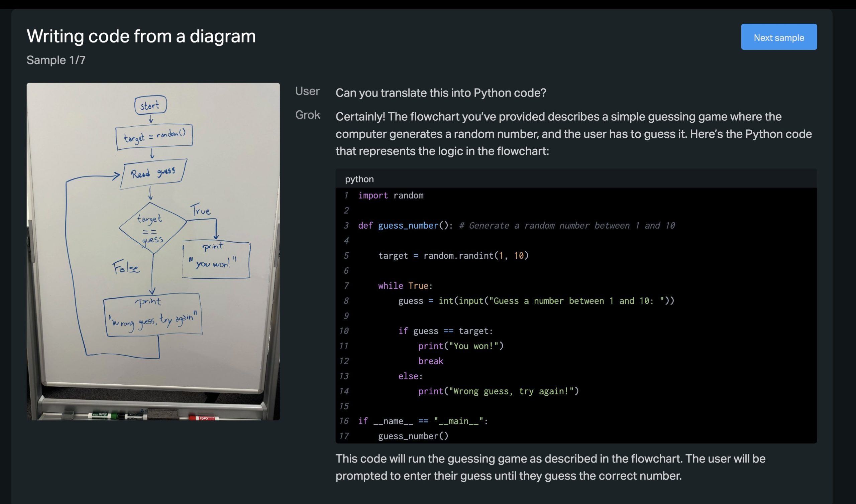Screen dimensions: 856x504
Task: Click the 'python' code block language label
Action: click(x=359, y=179)
